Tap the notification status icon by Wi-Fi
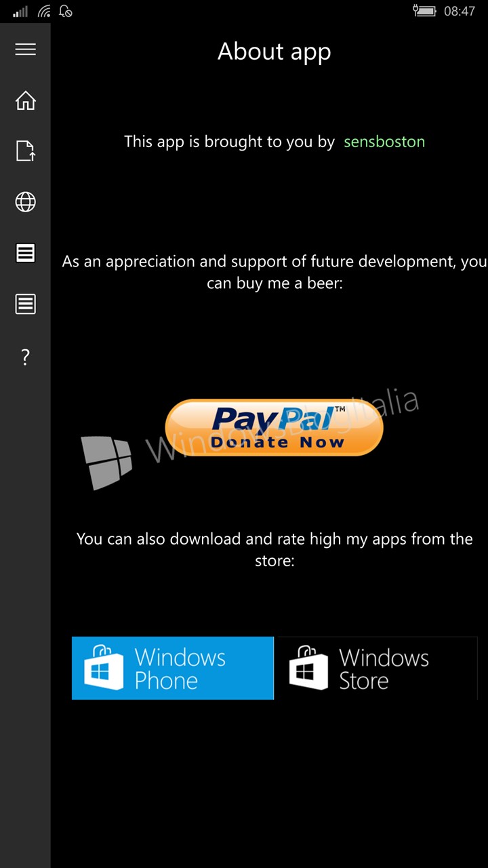Image resolution: width=488 pixels, height=868 pixels. (66, 11)
